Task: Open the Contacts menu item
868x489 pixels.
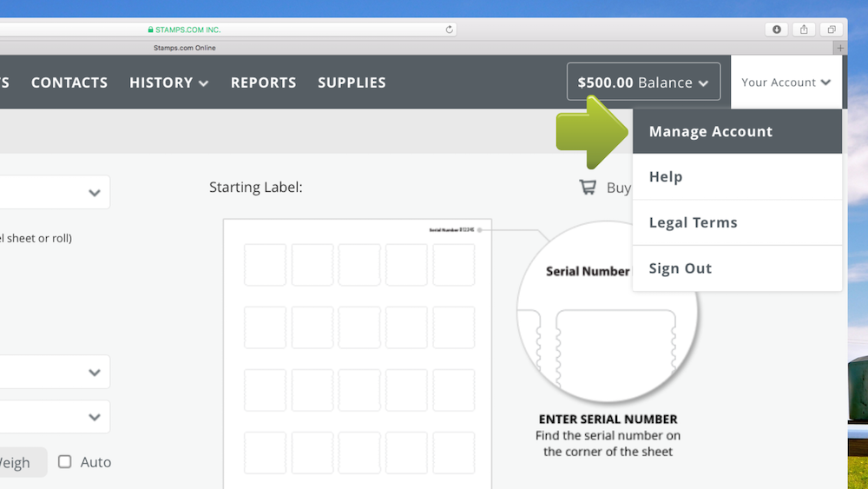Action: tap(69, 83)
